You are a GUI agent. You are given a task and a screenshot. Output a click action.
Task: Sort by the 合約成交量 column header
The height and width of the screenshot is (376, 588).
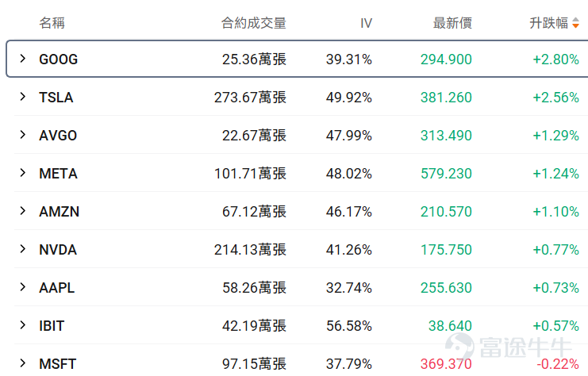point(253,23)
